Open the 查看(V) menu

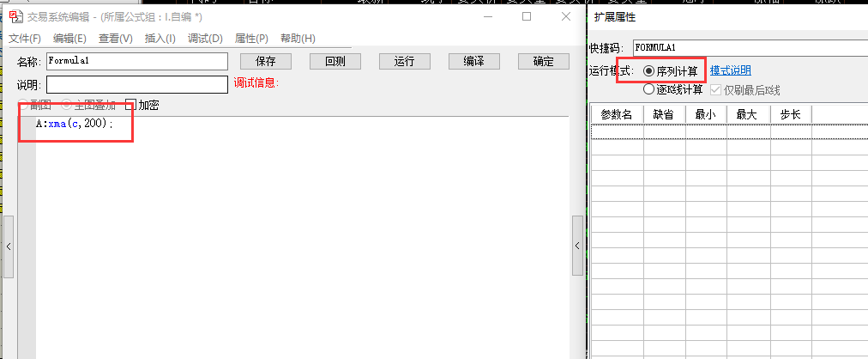[116, 39]
